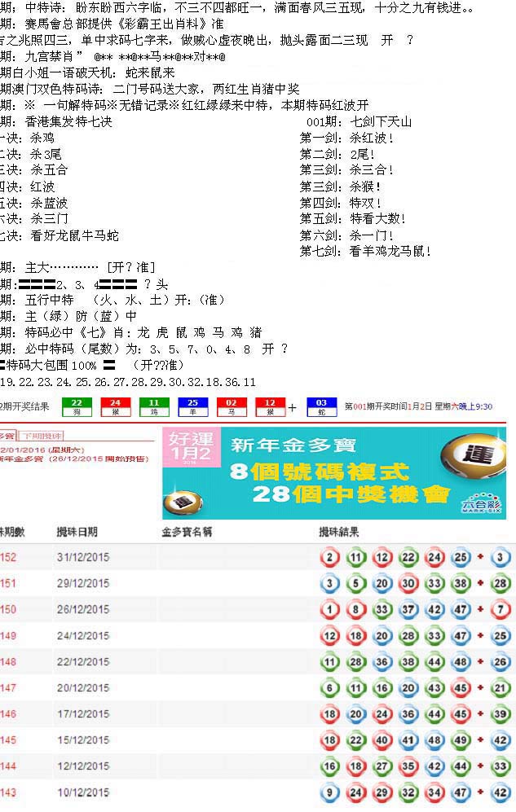Click the blue 03 蛇 special number box

pos(322,407)
